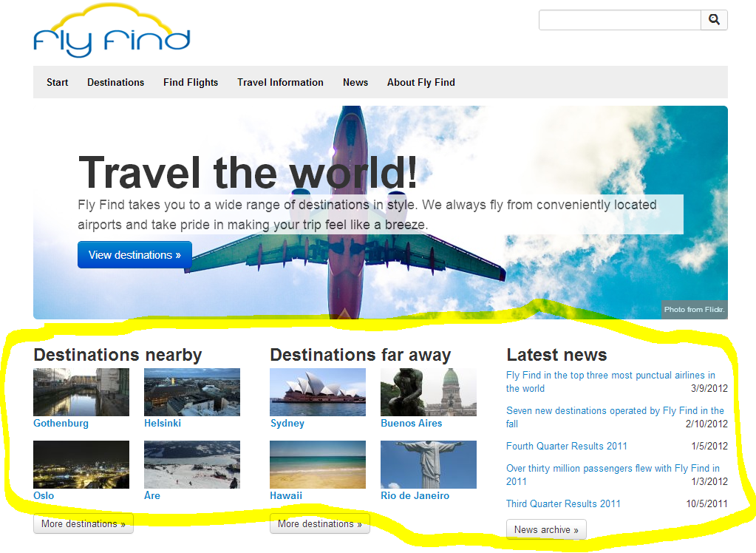Click the magnifying glass search icon
The width and height of the screenshot is (756, 553).
click(714, 20)
